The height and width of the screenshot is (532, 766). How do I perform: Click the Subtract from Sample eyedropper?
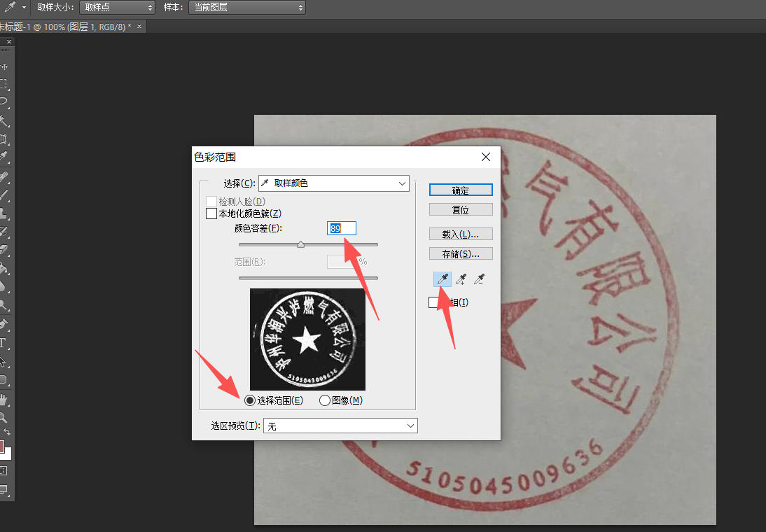tap(480, 280)
